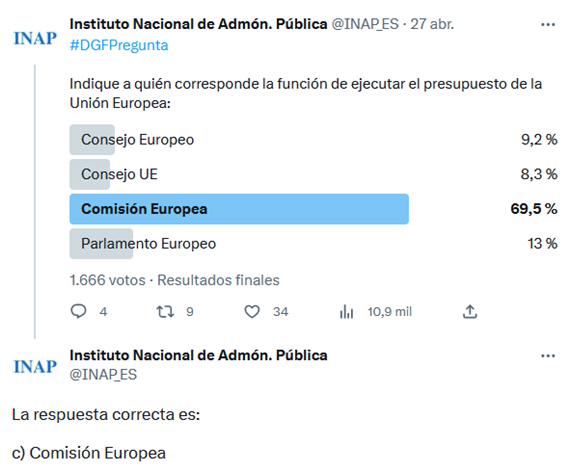The image size is (571, 473).
Task: Click the @INAP_ES handle in first tweet
Action: pyautogui.click(x=365, y=24)
